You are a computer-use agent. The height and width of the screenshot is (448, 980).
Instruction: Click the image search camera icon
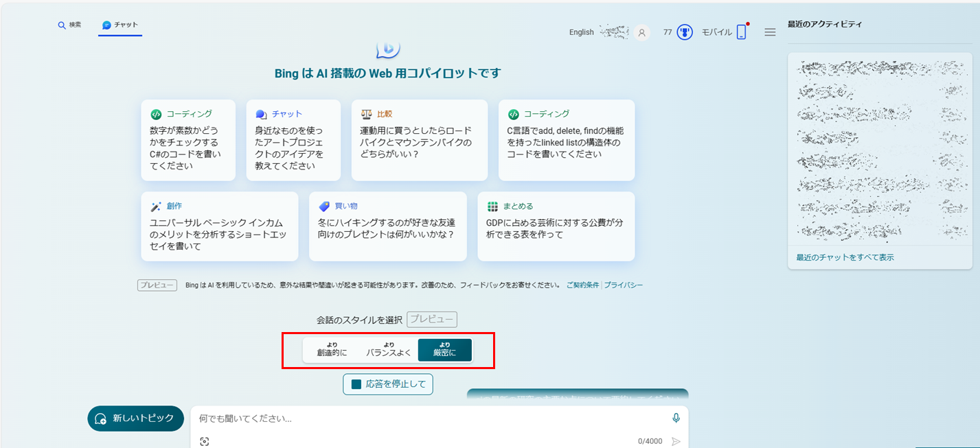click(x=204, y=441)
